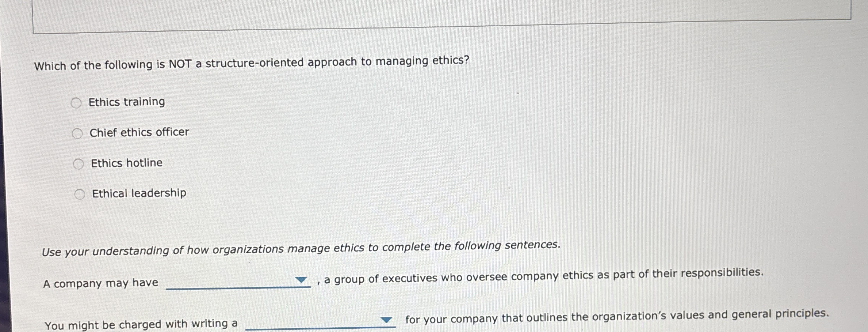868x332 pixels.
Task: Click the circle next to Ethics training
Action: point(76,103)
